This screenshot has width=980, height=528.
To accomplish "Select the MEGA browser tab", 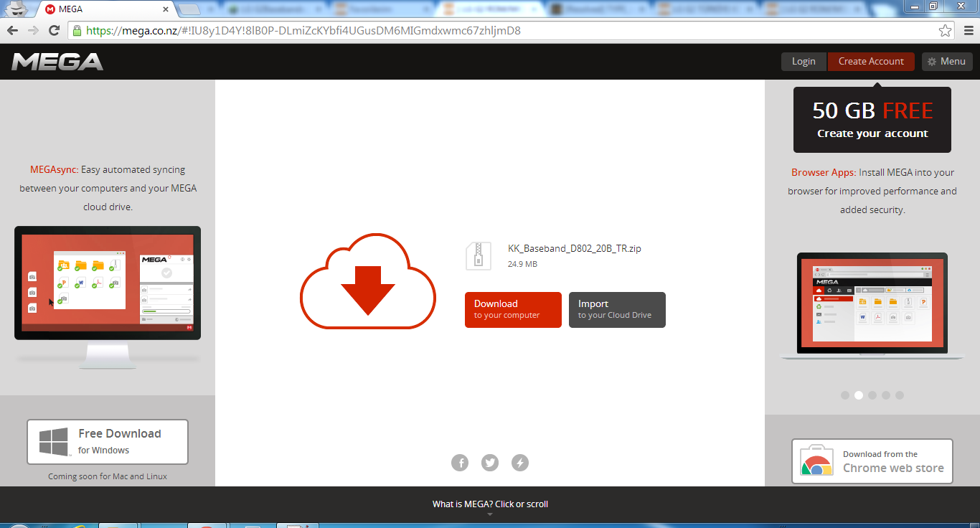I will (106, 9).
